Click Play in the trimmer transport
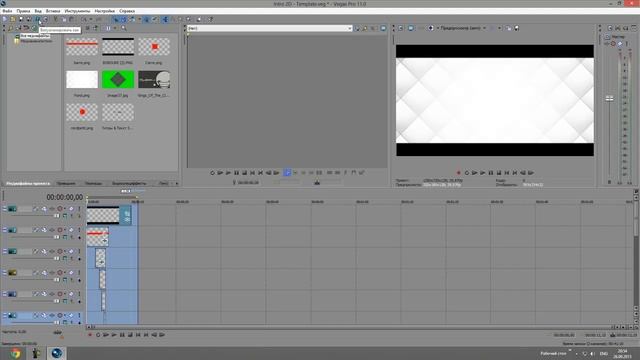Viewport: 640px width, 360px height. click(x=228, y=173)
